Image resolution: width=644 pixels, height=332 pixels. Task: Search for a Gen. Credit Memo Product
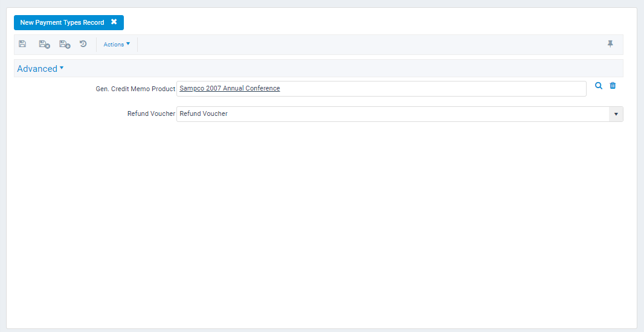pyautogui.click(x=599, y=85)
